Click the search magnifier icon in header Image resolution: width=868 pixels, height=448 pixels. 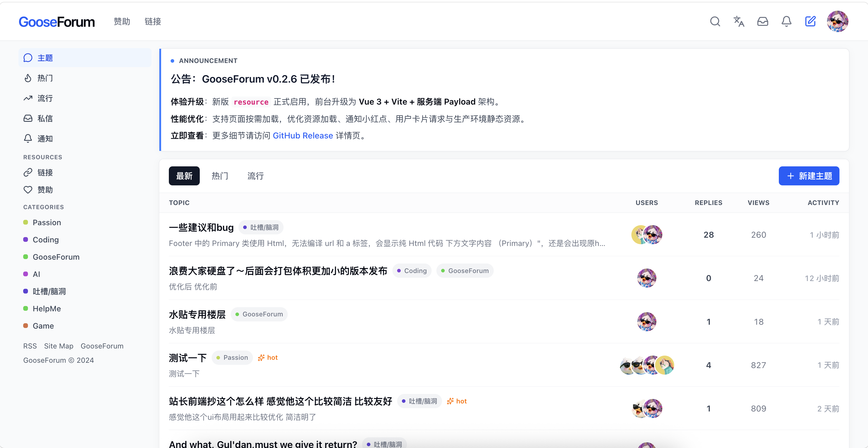(715, 22)
